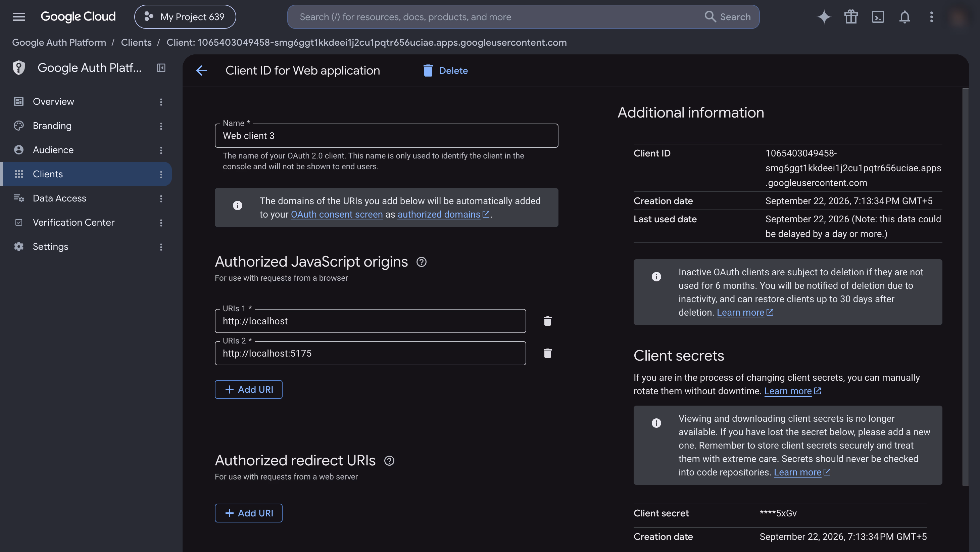Click the search magnifier button
The image size is (980, 552).
coord(727,17)
